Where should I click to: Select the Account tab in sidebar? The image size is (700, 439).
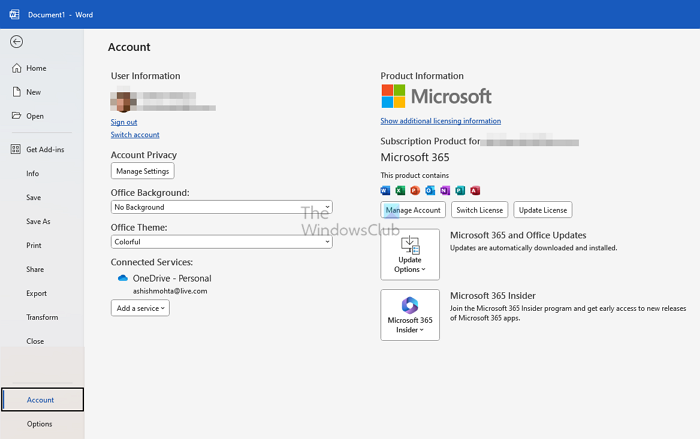[42, 400]
